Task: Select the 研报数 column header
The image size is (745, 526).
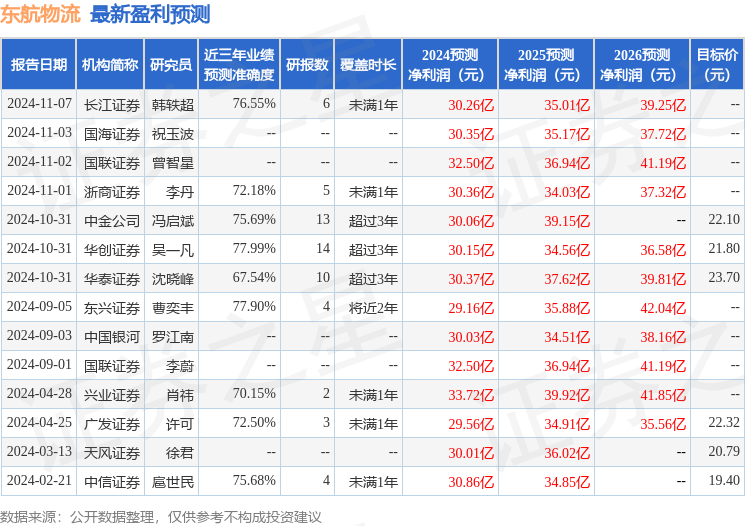Action: click(307, 64)
